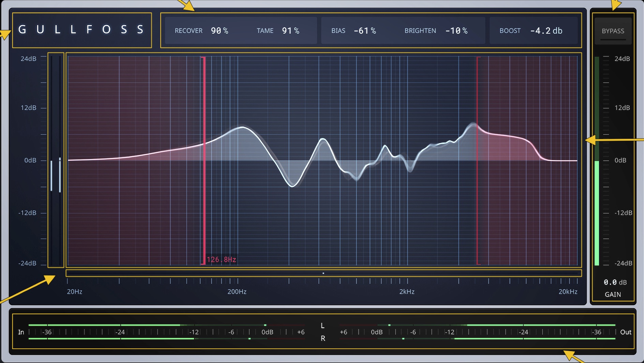The height and width of the screenshot is (363, 644).
Task: Click the BRIGHTEN -10 % value
Action: point(456,31)
